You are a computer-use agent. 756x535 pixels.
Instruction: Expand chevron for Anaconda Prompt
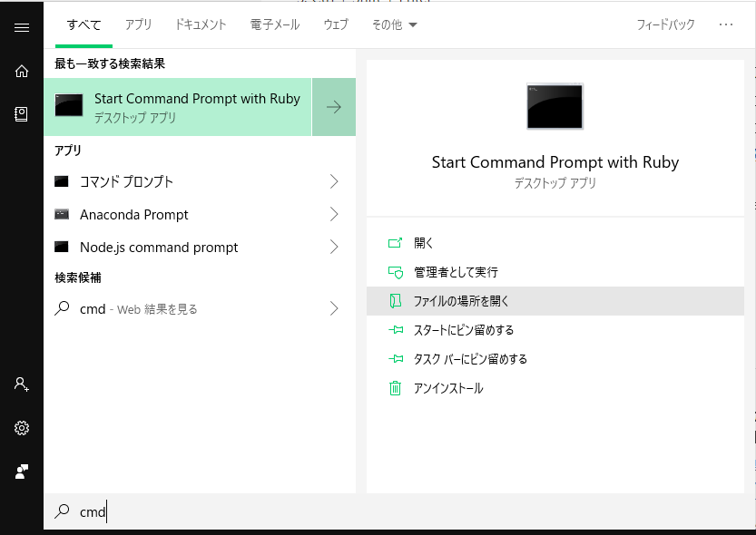pos(334,214)
